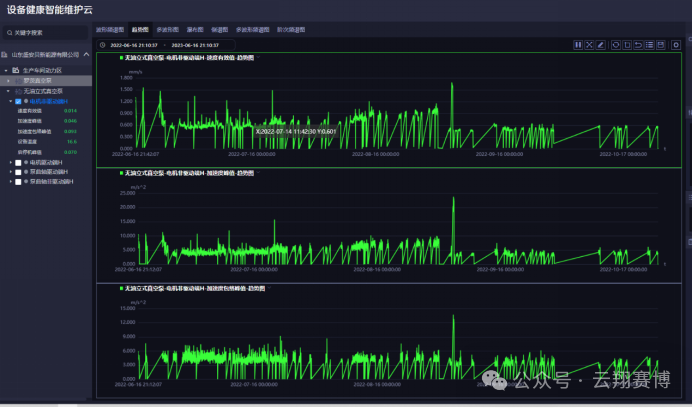The width and height of the screenshot is (693, 408).
Task: Click the factory icon next to 生产车间动力区
Action: coord(15,70)
